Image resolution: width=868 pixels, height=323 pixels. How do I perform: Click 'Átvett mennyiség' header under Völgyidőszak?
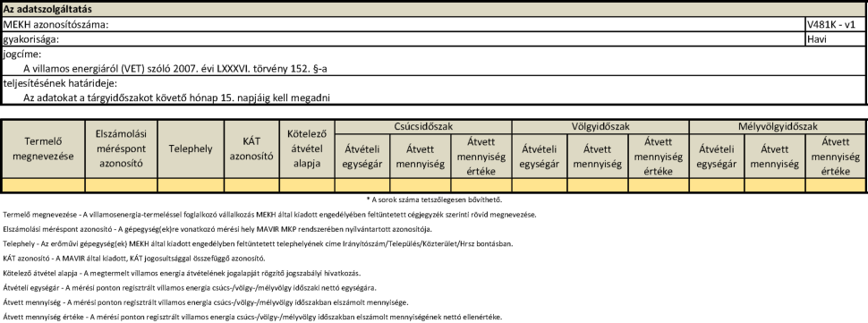tap(597, 156)
